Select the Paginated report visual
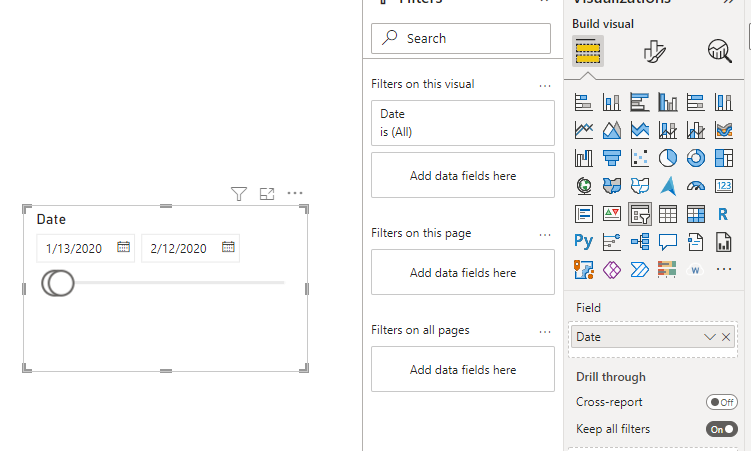The height and width of the screenshot is (451, 751). coord(724,241)
